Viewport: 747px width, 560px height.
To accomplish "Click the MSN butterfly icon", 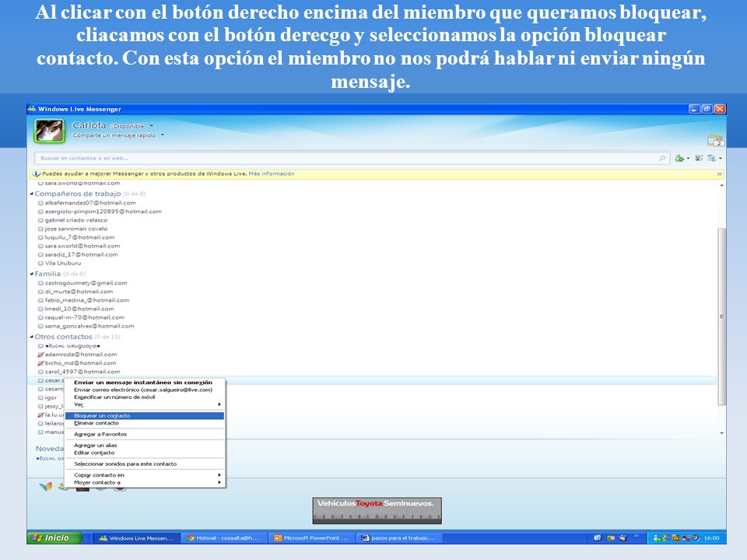I will pyautogui.click(x=46, y=486).
